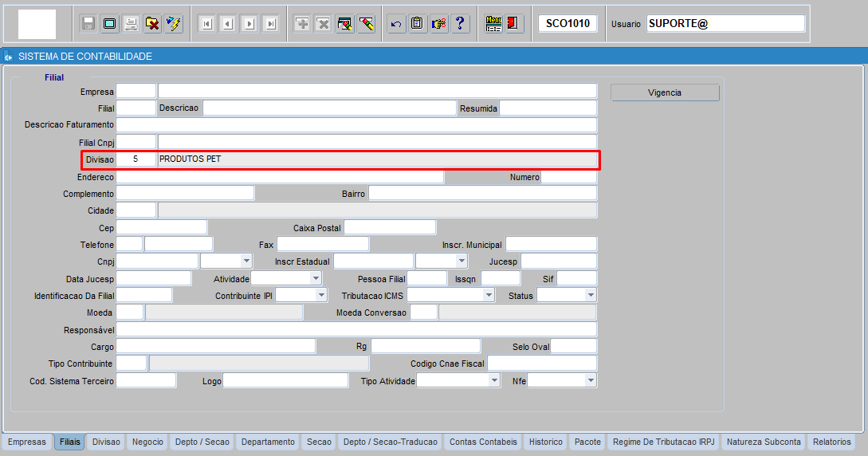868x456 pixels.
Task: Click the Save diskette icon
Action: coord(88,24)
